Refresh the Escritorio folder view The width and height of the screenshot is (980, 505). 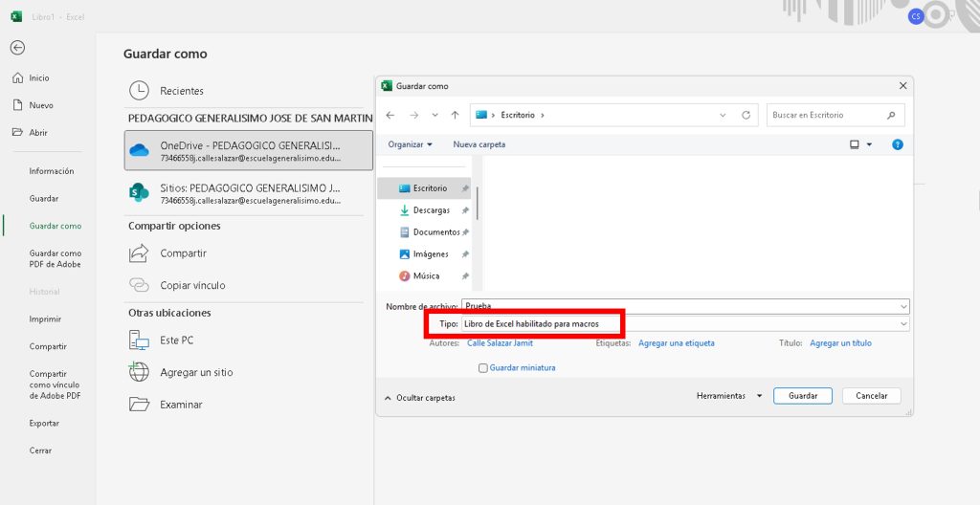pyautogui.click(x=746, y=115)
